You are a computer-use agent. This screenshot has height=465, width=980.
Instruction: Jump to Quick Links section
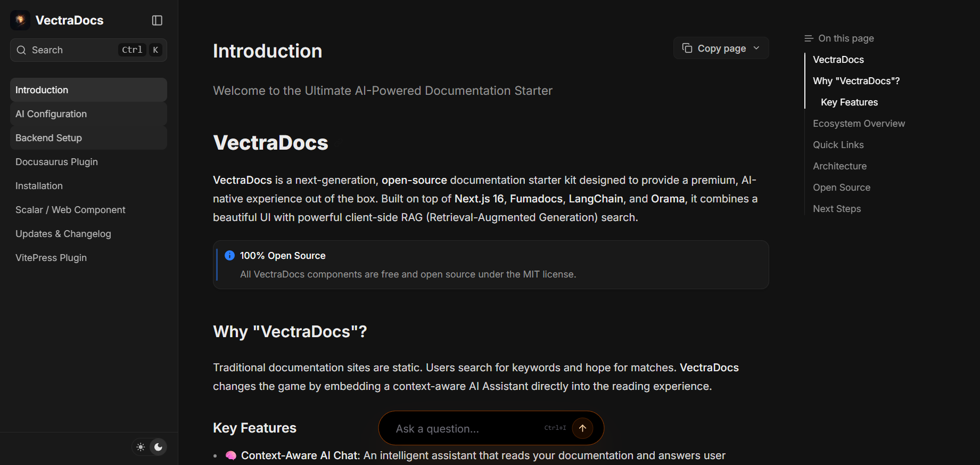(x=838, y=145)
